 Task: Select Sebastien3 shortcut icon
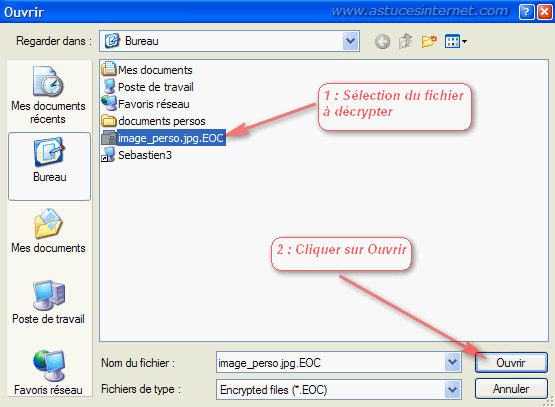pos(109,155)
